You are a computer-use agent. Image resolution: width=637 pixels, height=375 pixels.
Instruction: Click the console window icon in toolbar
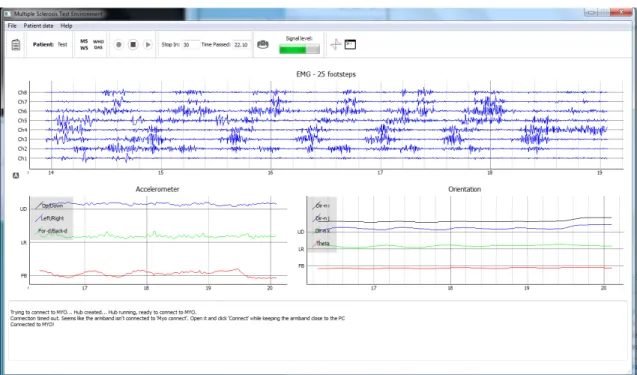[350, 44]
